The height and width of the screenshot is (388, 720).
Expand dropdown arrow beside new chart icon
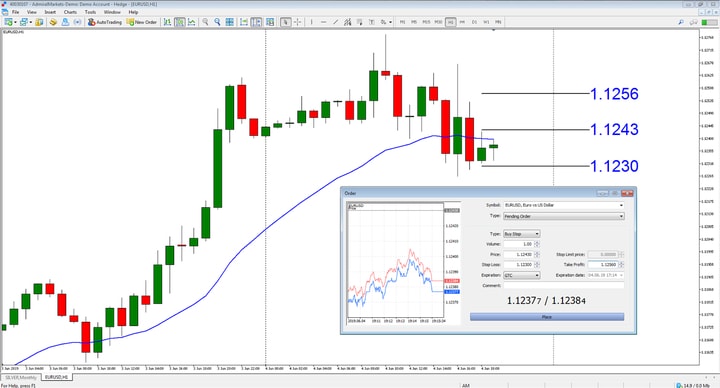(15, 22)
